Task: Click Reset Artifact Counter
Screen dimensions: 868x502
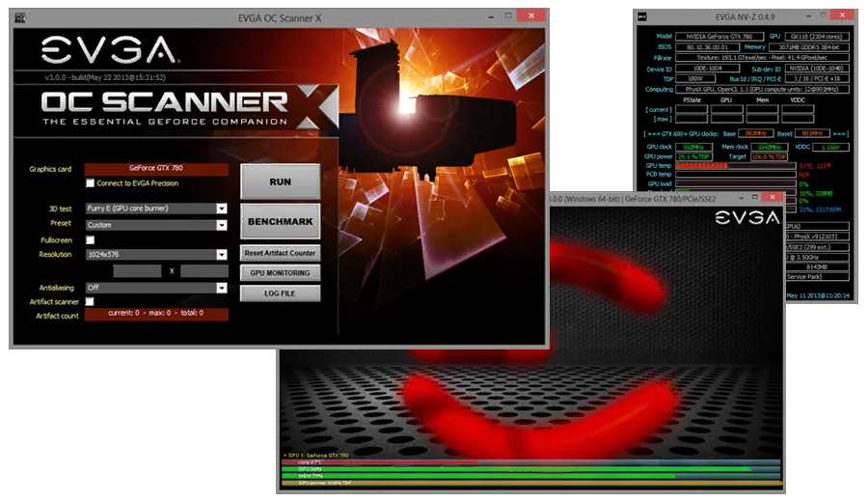Action: [280, 253]
